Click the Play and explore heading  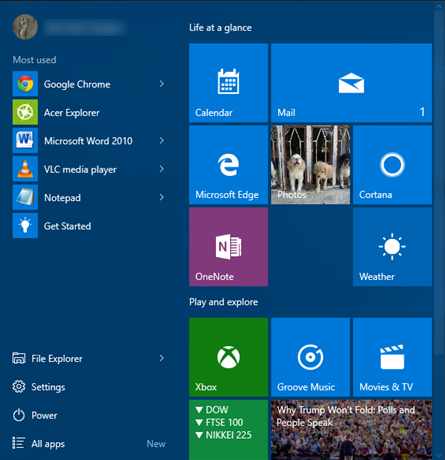click(x=224, y=302)
